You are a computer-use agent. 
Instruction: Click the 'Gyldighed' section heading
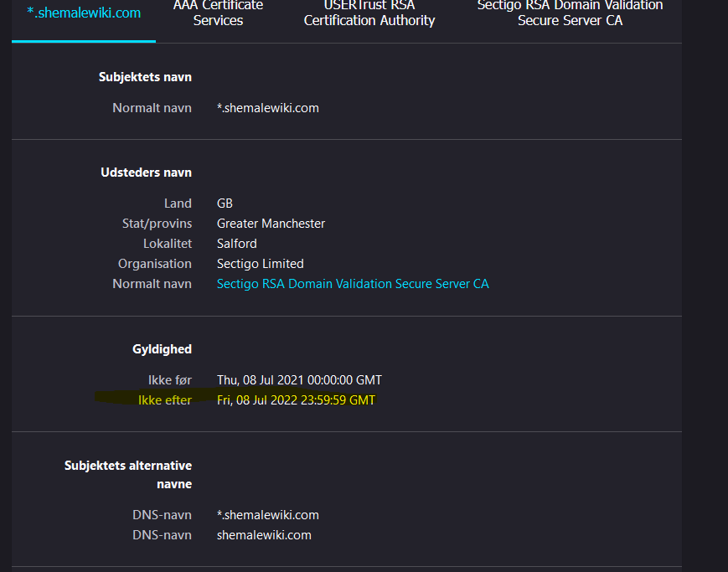162,349
